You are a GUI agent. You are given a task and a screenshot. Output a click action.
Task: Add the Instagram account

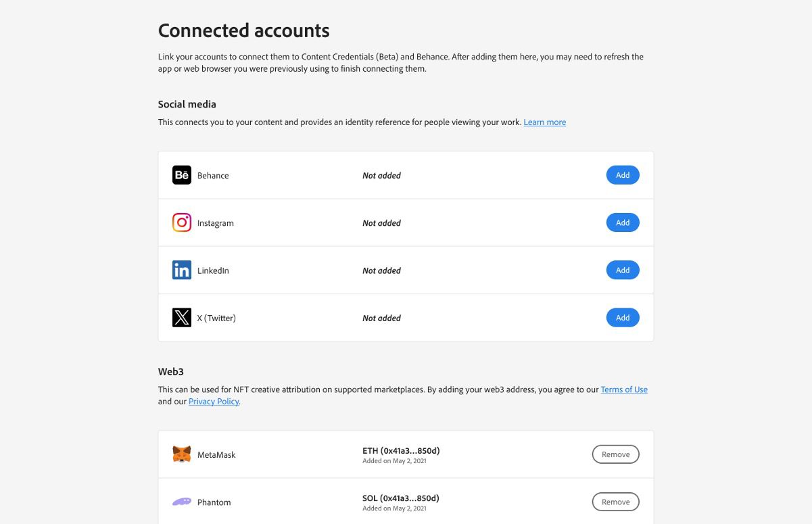(622, 222)
